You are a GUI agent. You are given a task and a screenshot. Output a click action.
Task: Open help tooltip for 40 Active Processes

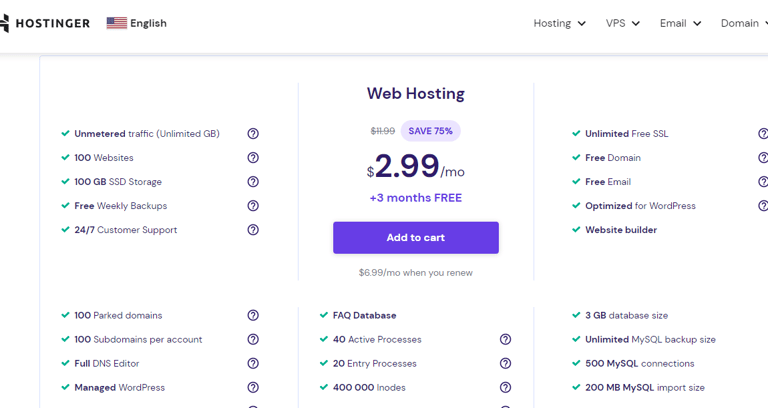505,340
